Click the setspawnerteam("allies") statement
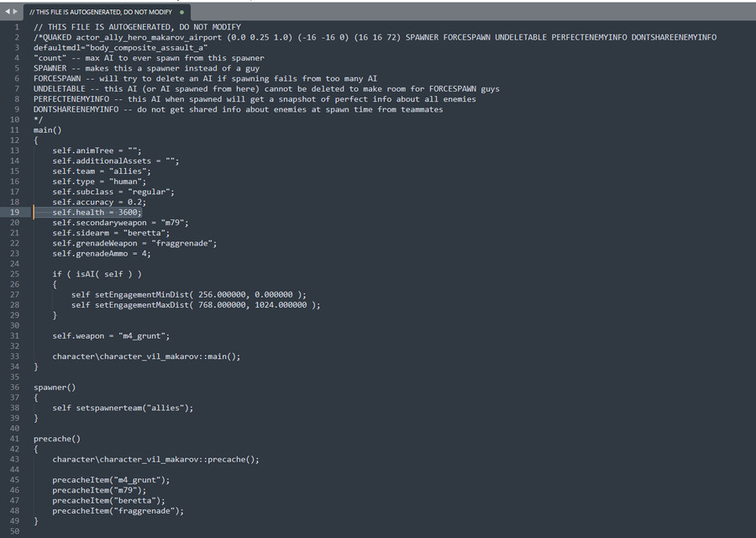The height and width of the screenshot is (538, 756). point(123,408)
